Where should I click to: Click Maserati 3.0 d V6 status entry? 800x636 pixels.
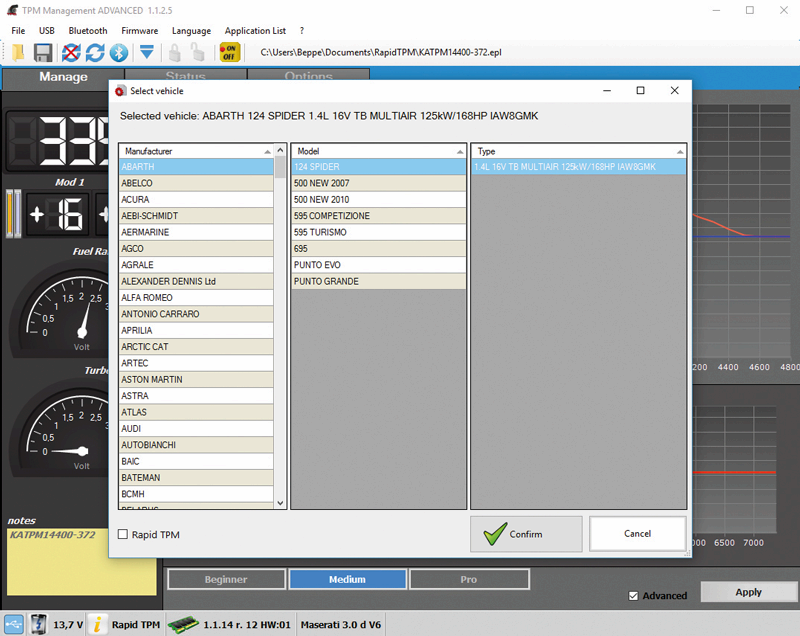340,624
